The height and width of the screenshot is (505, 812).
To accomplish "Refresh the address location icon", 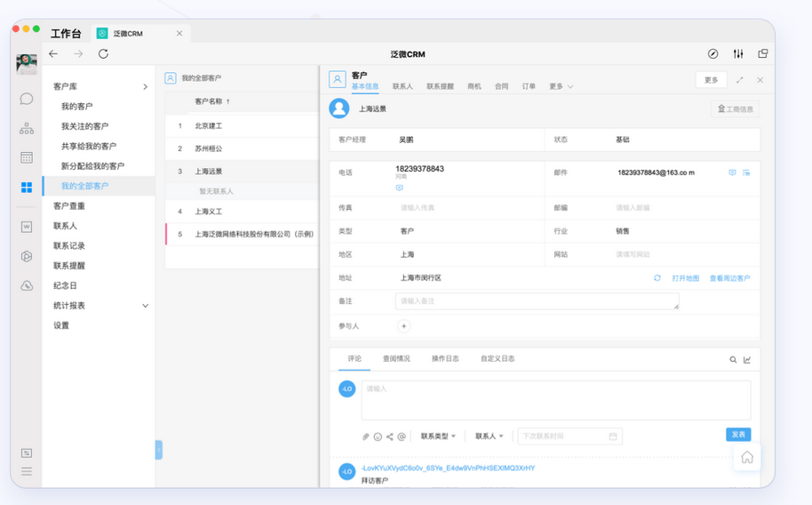I will [657, 278].
